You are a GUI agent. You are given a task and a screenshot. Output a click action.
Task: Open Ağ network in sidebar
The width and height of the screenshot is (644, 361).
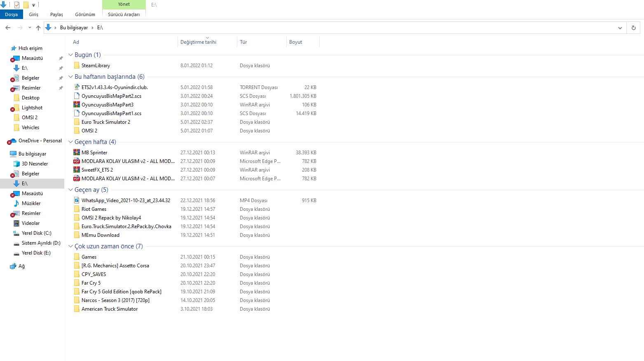click(x=21, y=266)
